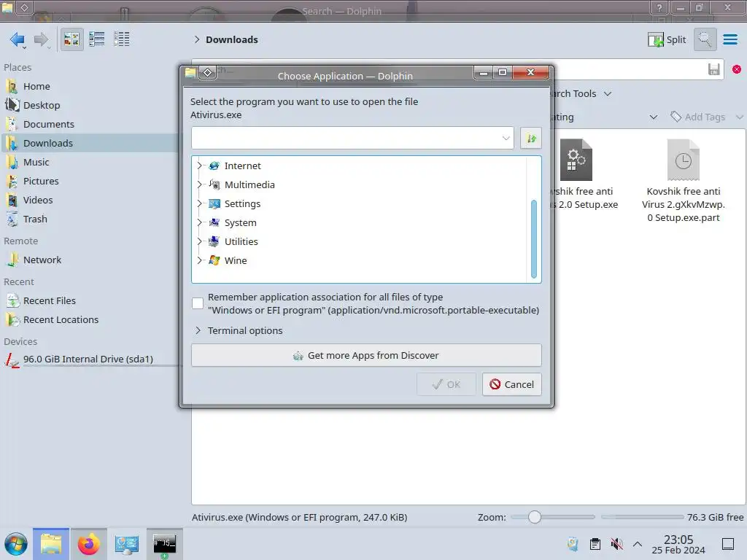The height and width of the screenshot is (560, 747).
Task: Click the forward navigation arrow
Action: click(x=42, y=39)
